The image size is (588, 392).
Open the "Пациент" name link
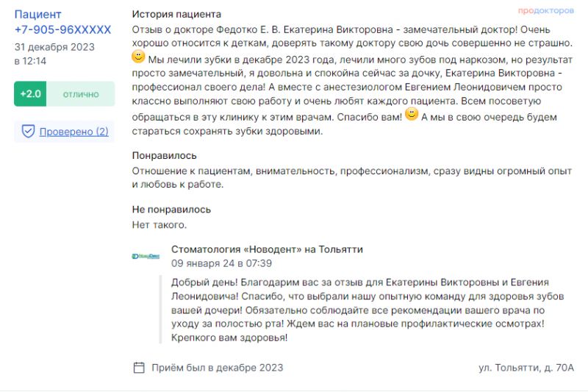[38, 14]
